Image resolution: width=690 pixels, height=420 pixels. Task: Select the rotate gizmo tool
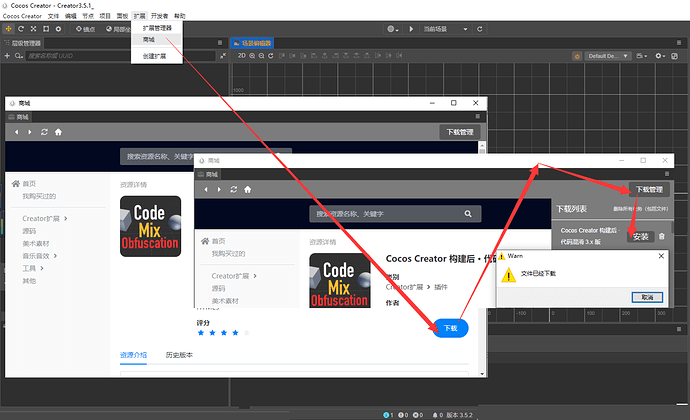coord(21,29)
